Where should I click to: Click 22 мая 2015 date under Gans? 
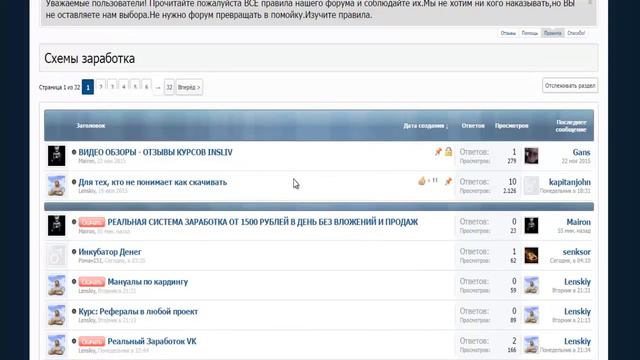[x=576, y=161]
